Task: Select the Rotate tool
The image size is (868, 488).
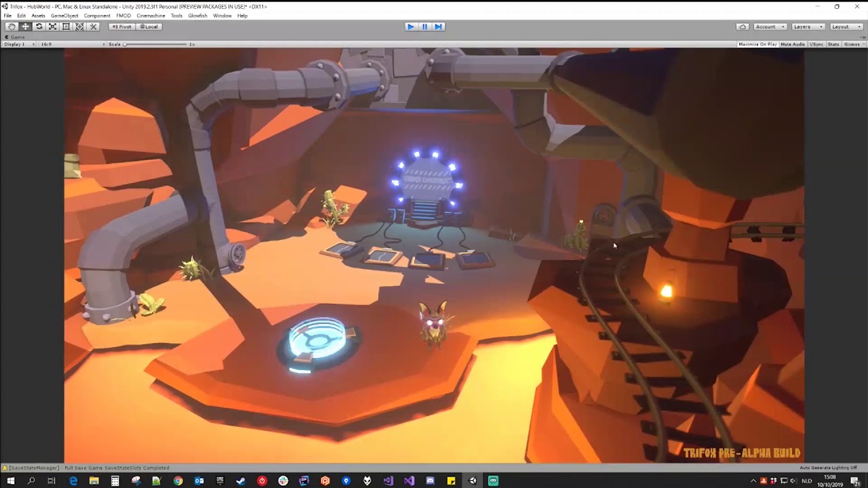Action: point(39,26)
